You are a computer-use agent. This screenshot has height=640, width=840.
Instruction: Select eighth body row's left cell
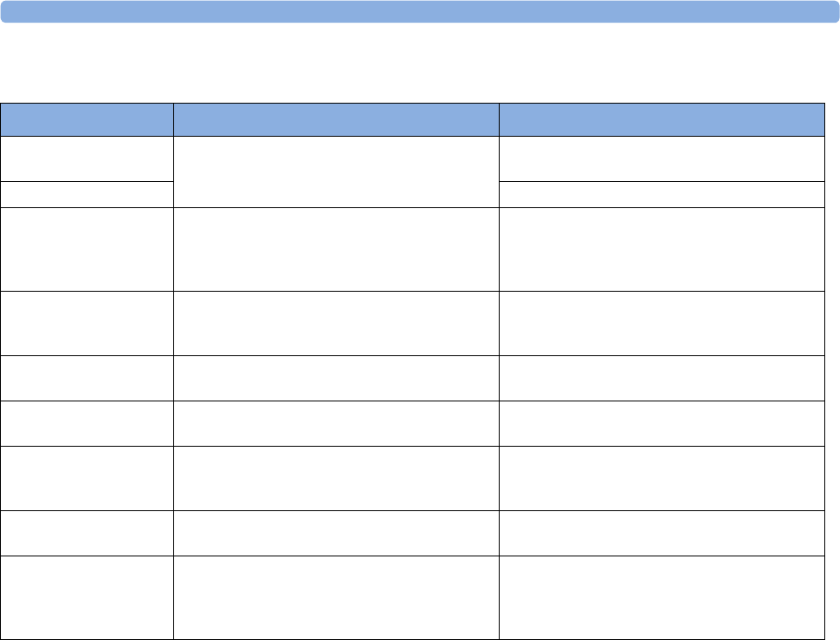pyautogui.click(x=87, y=533)
